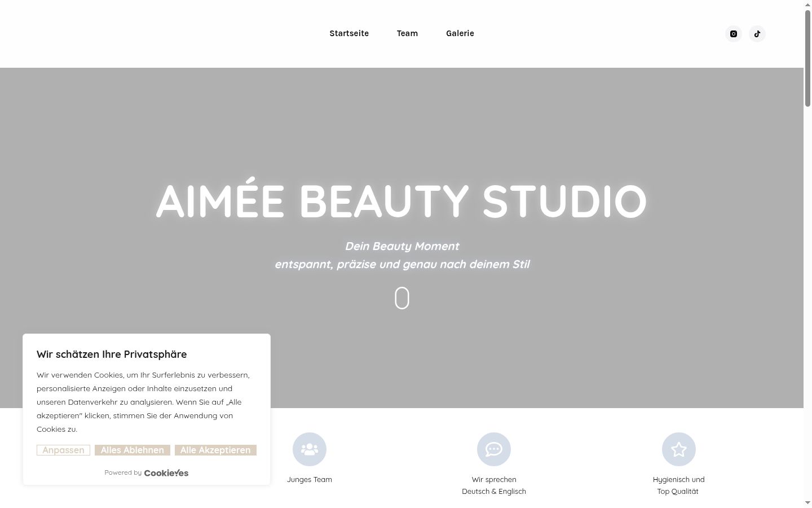812x508 pixels.
Task: Click the scrollbar up arrow
Action: click(807, 4)
